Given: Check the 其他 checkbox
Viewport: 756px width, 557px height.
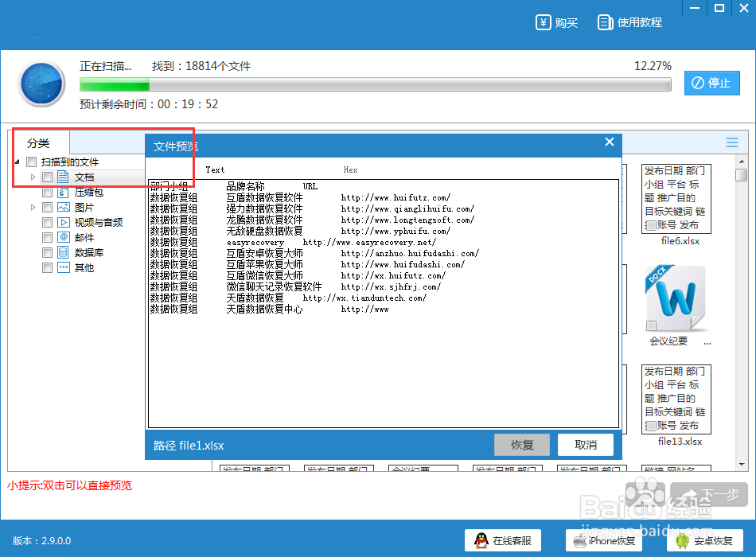Looking at the screenshot, I should pos(47,267).
